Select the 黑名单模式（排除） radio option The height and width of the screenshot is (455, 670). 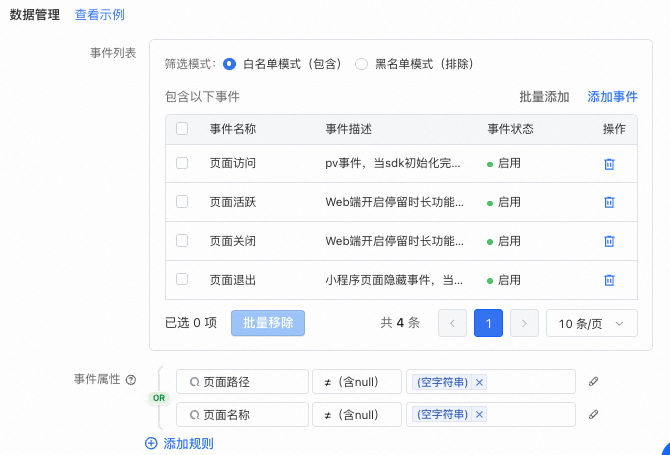coord(362,64)
